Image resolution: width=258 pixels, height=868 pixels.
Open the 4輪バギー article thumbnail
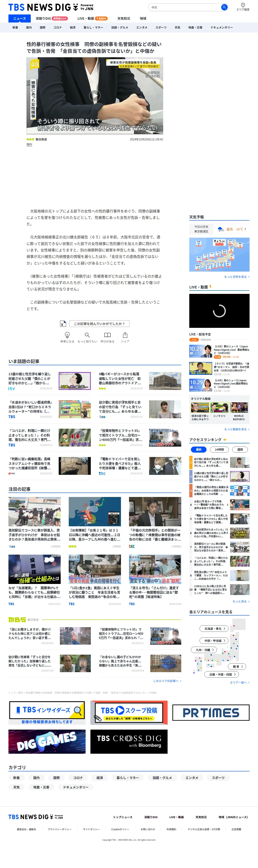(165, 381)
